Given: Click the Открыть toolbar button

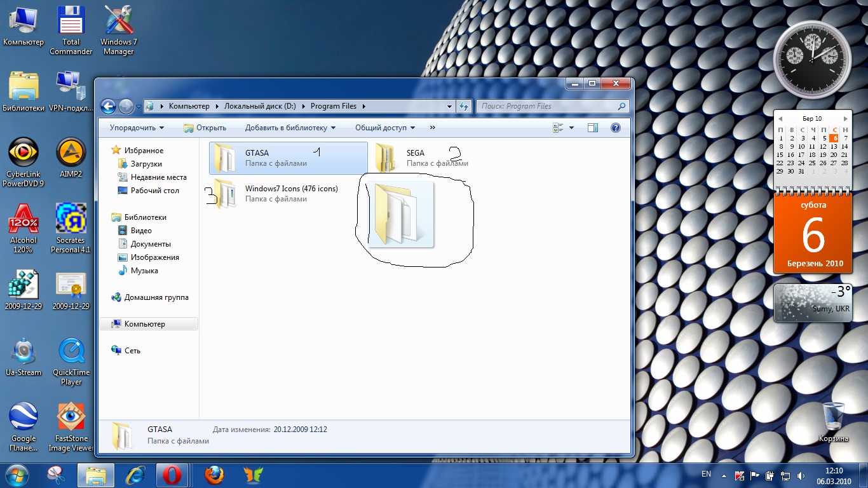Looking at the screenshot, I should point(205,128).
